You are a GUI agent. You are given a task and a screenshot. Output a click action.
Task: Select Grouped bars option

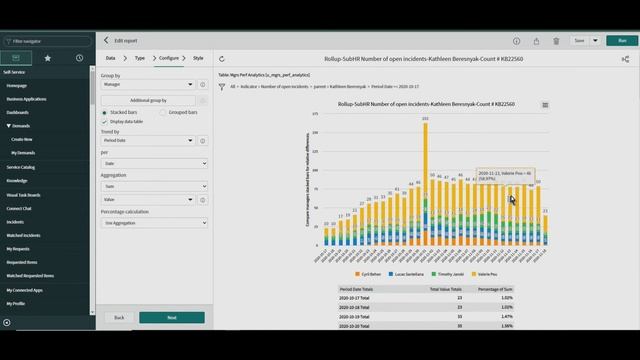[x=162, y=113]
